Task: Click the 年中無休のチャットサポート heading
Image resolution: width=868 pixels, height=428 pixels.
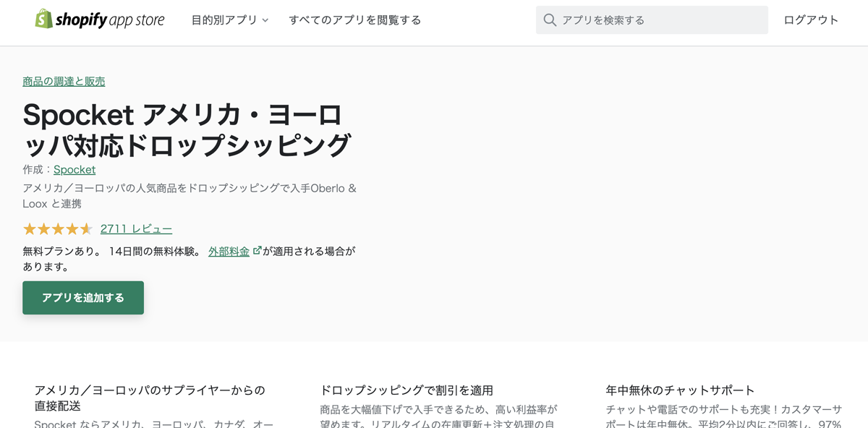Action: tap(680, 390)
